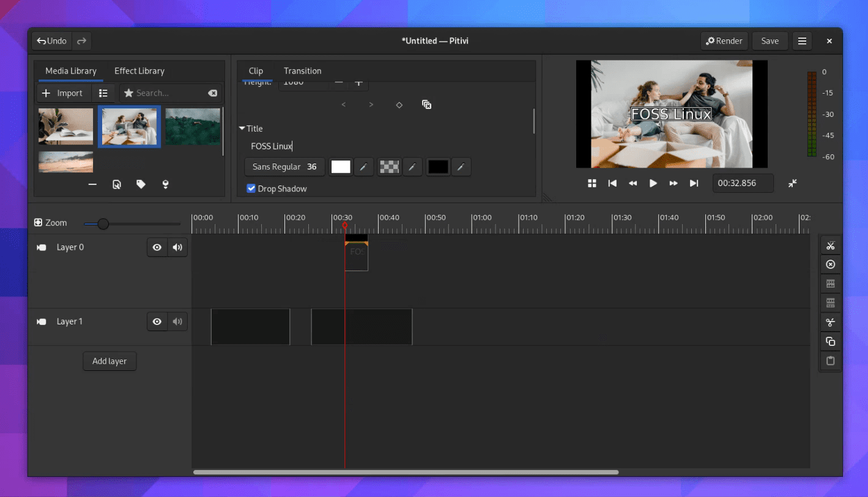Mute Layer 0 audio
The height and width of the screenshot is (497, 868).
coord(177,247)
